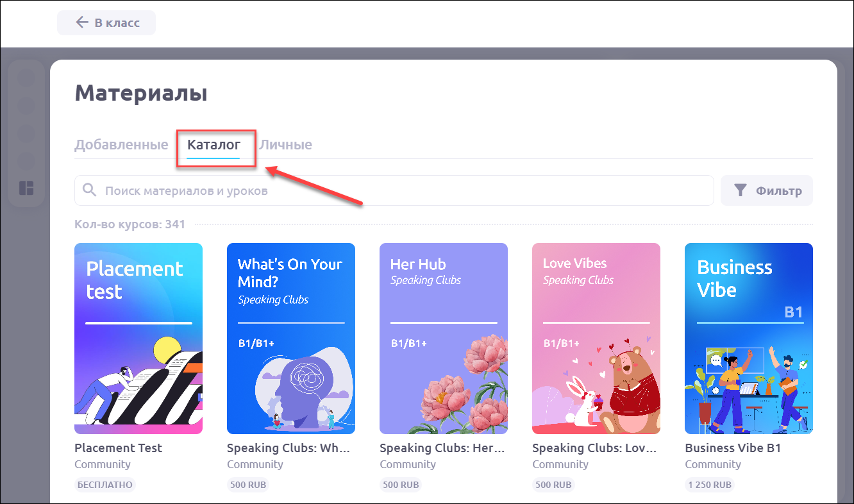Screen dimensions: 854x504
Task: Open the dashboard layout sidebar icon
Action: (x=26, y=188)
